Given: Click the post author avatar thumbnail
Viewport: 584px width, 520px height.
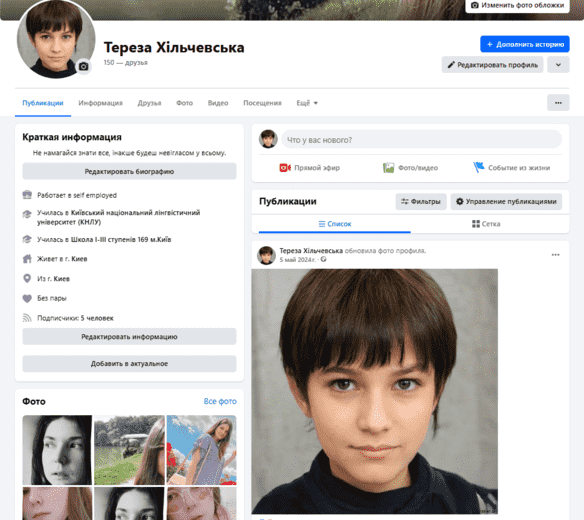Looking at the screenshot, I should pyautogui.click(x=266, y=255).
